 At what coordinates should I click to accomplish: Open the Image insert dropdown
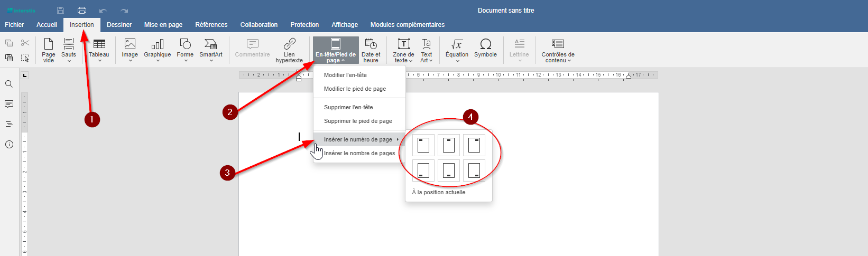[x=130, y=50]
